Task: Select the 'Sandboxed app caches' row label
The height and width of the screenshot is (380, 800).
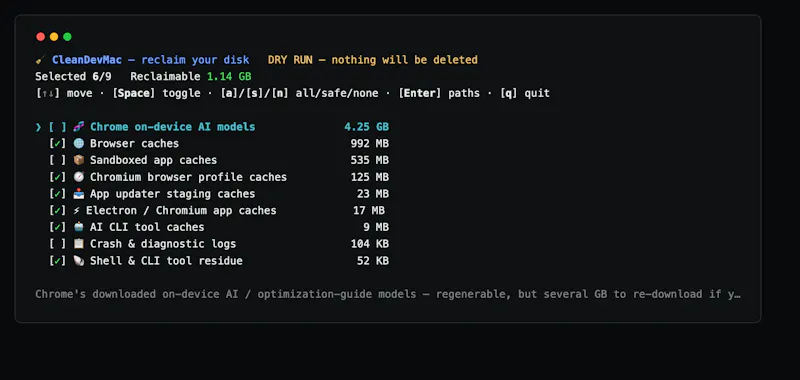Action: coord(154,160)
